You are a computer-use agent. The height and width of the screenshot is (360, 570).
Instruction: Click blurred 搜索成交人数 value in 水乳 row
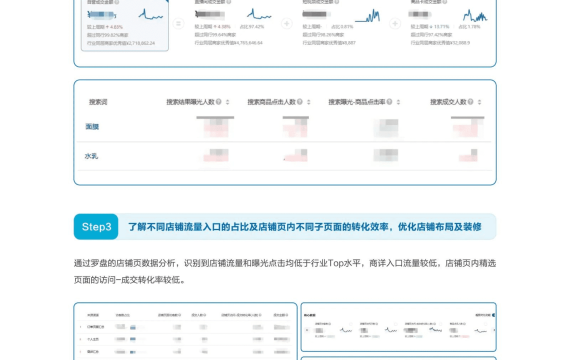point(468,155)
